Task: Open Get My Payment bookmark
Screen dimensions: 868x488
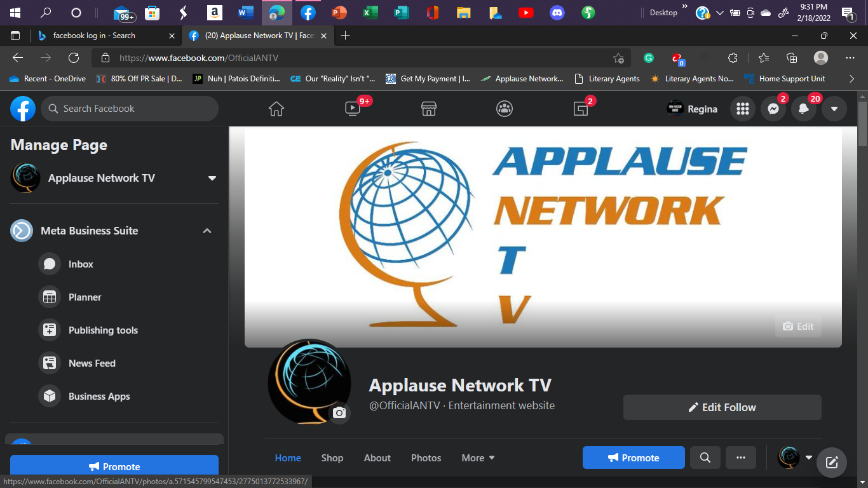Action: 428,79
